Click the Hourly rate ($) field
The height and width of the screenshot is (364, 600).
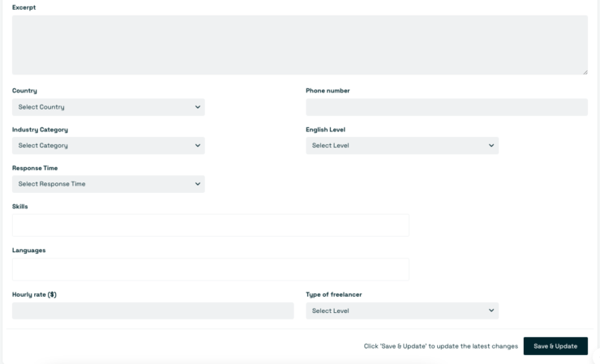pos(152,310)
